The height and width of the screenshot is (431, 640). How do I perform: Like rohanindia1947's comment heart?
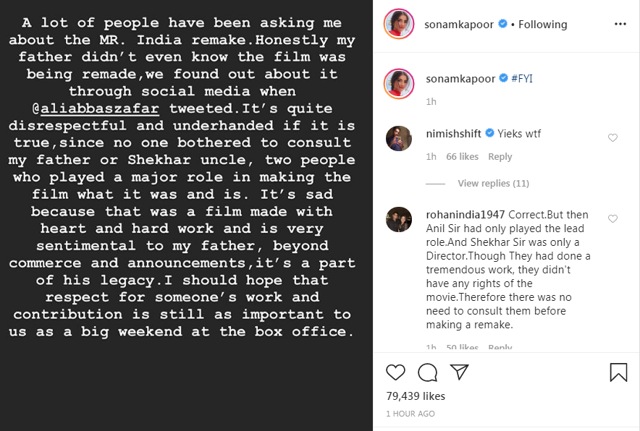(x=613, y=219)
